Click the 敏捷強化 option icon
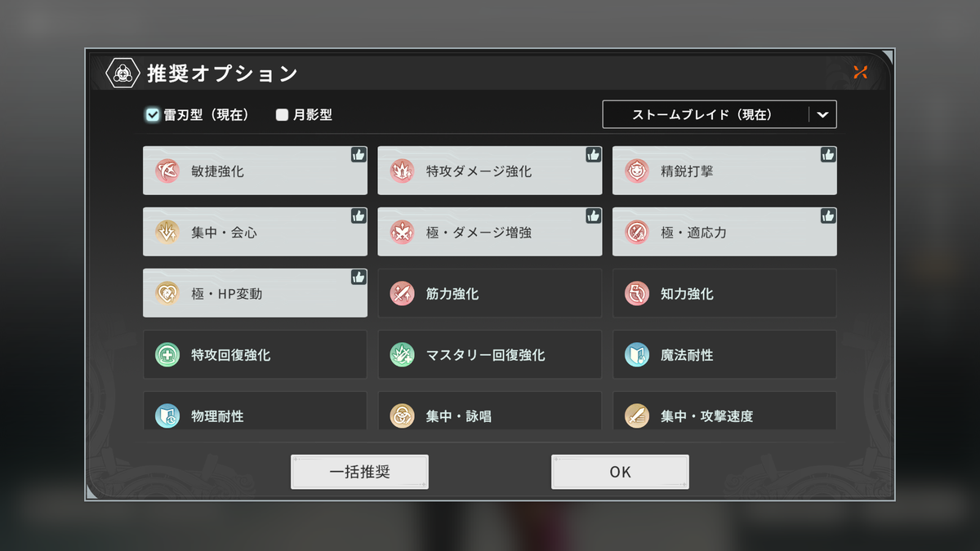The image size is (980, 551). pyautogui.click(x=167, y=171)
